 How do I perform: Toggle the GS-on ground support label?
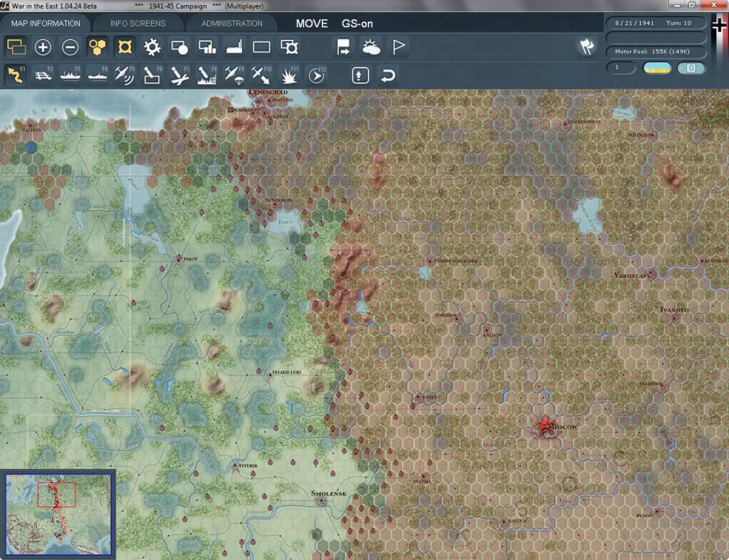[x=357, y=23]
